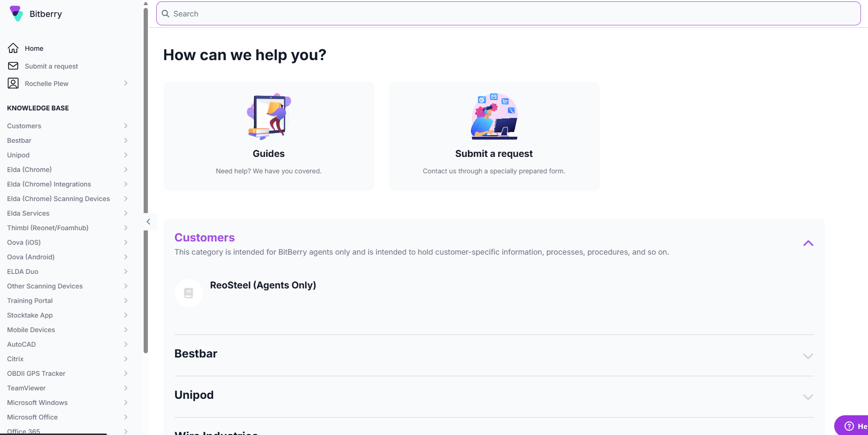Screen dimensions: 868x435
Task: Click the Home house icon
Action: coord(13,48)
